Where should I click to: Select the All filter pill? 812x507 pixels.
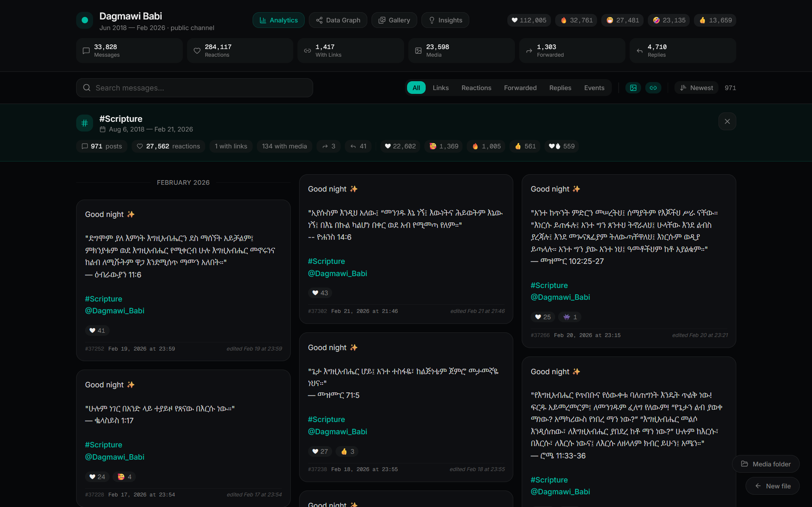[x=416, y=88]
